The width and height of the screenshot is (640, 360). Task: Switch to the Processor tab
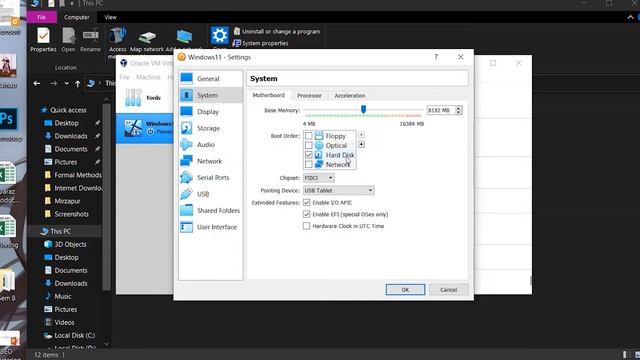pos(309,96)
